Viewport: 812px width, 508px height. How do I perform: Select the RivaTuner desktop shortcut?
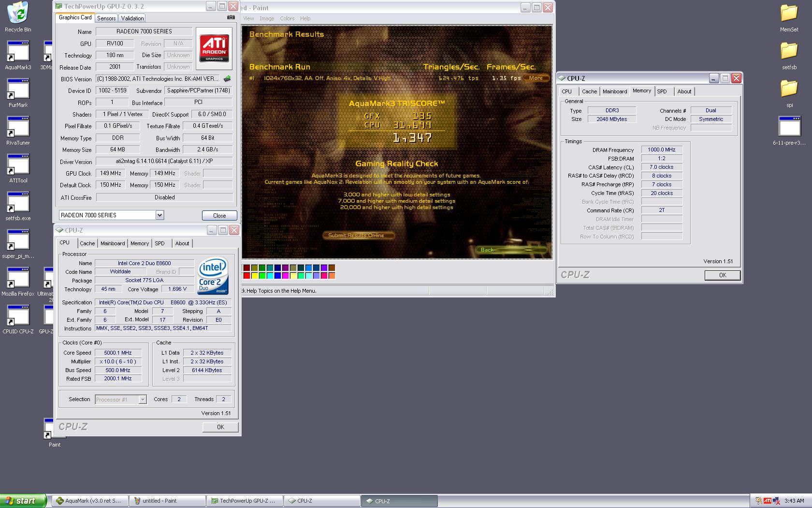pyautogui.click(x=18, y=131)
